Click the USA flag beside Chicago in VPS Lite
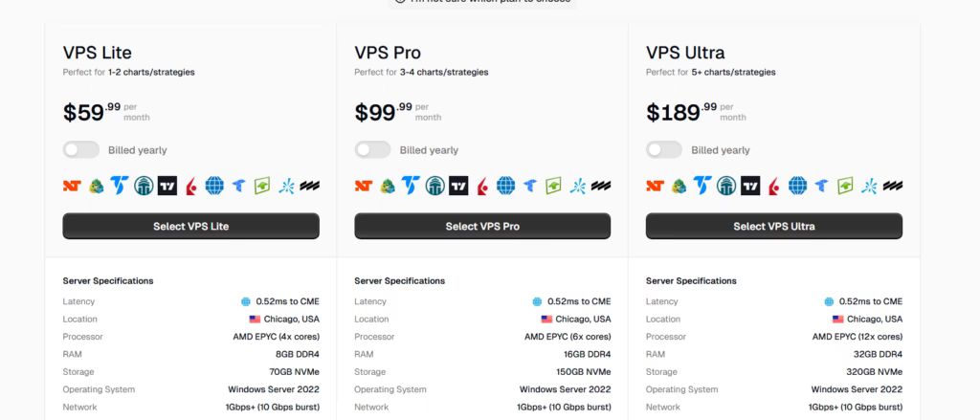This screenshot has height=420, width=980. [x=255, y=320]
